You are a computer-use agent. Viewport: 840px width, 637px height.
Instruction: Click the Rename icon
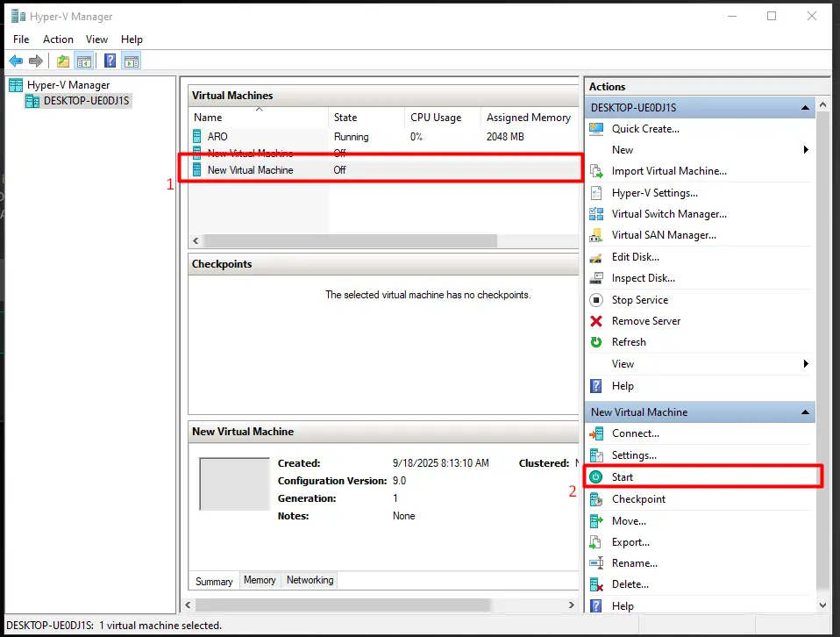pos(596,563)
